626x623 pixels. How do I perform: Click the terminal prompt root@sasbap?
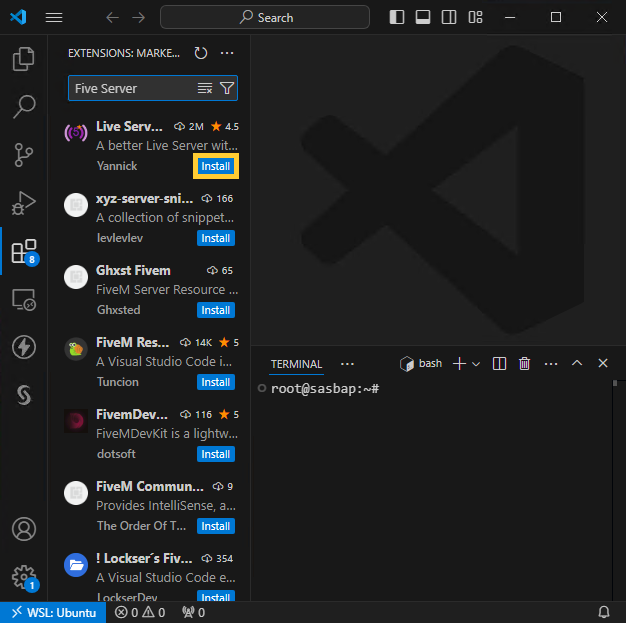click(325, 389)
